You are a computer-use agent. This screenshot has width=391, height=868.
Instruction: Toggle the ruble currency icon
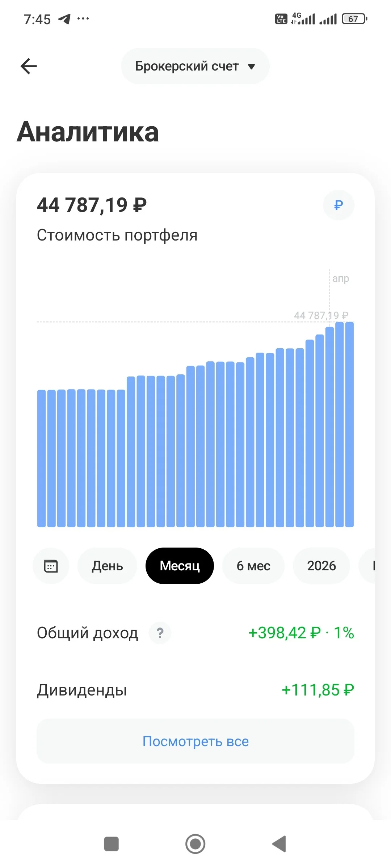[x=339, y=205]
